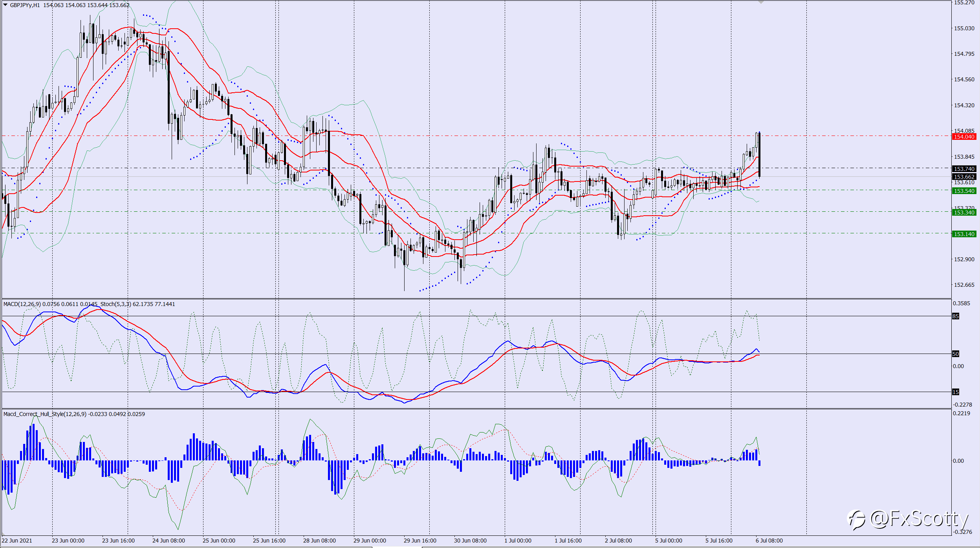Click the 23 Jun 16:00 time label
This screenshot has width=980, height=548.
pos(118,541)
